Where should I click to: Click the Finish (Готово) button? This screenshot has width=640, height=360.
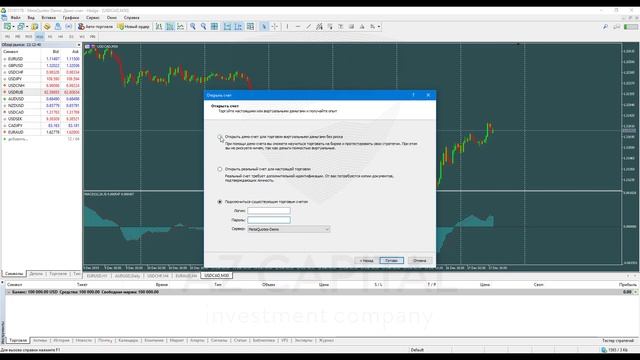391,260
